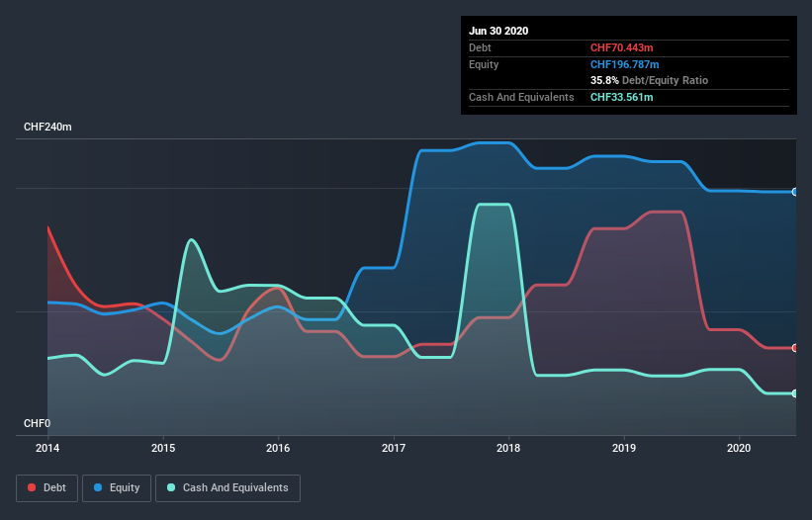Select the 2019 x-axis label
The width and height of the screenshot is (812, 520).
tap(624, 448)
